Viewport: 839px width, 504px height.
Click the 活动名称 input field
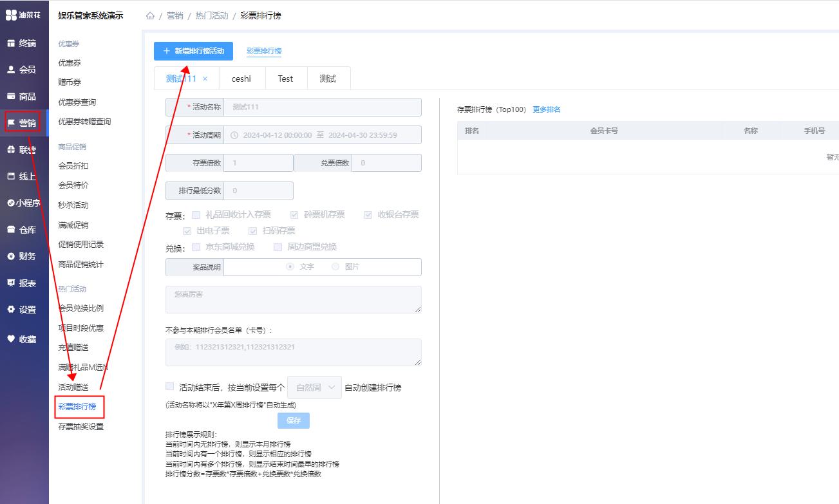pos(323,107)
